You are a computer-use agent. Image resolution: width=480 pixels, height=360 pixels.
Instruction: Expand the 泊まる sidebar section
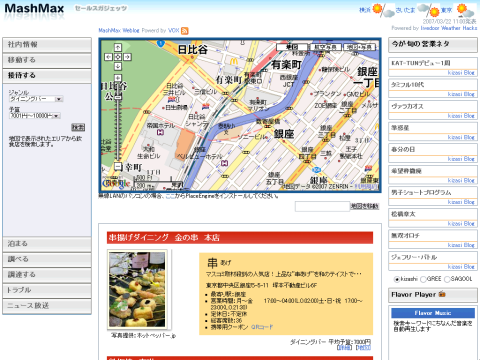point(47,244)
